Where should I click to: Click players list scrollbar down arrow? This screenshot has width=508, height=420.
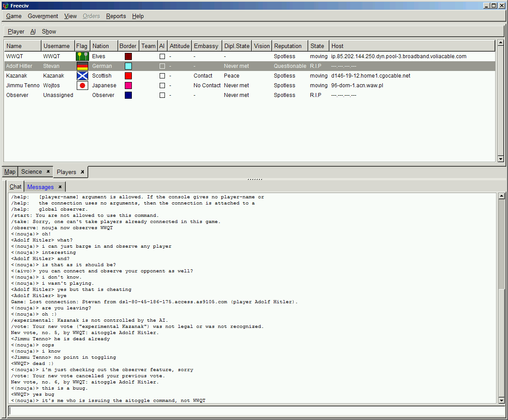pyautogui.click(x=501, y=159)
